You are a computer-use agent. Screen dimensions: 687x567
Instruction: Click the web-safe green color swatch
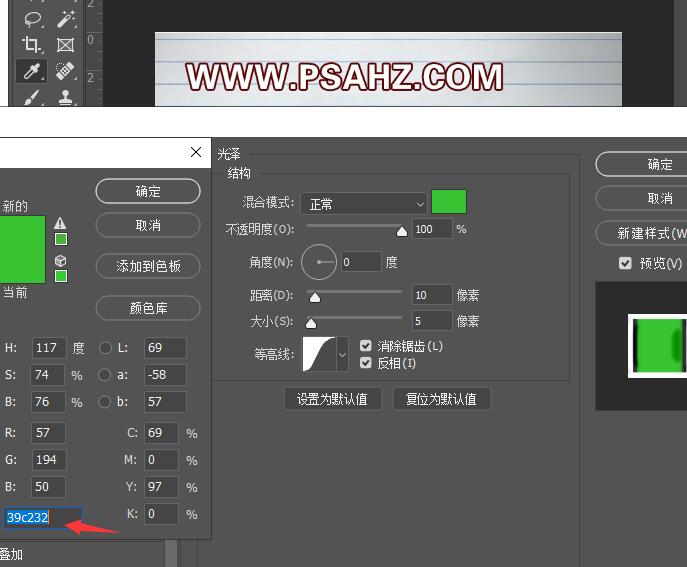[x=61, y=276]
